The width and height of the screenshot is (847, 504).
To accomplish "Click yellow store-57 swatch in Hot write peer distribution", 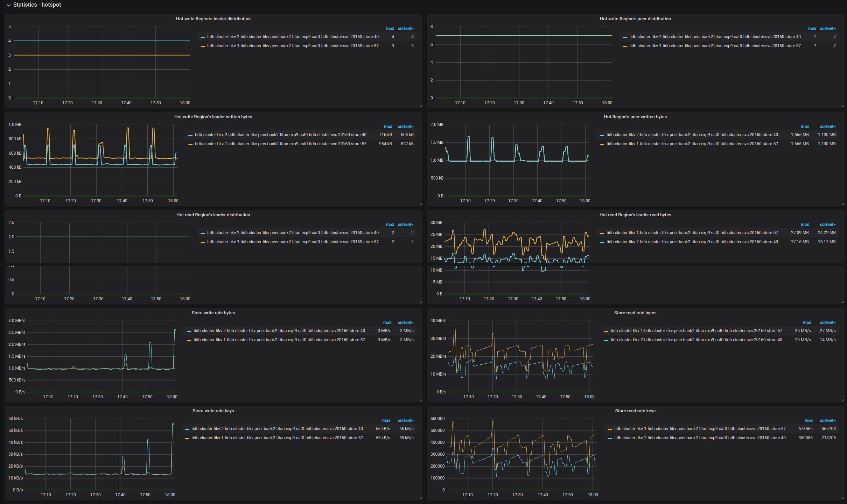I will [x=625, y=46].
